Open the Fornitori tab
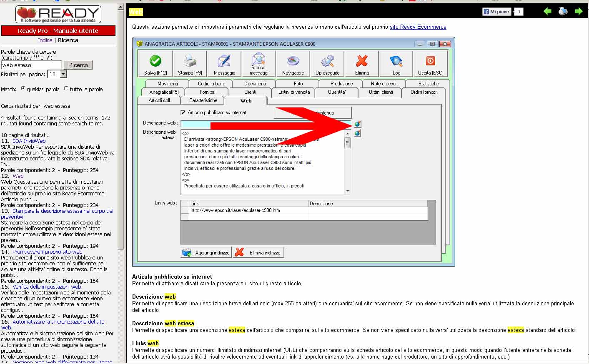 (208, 92)
